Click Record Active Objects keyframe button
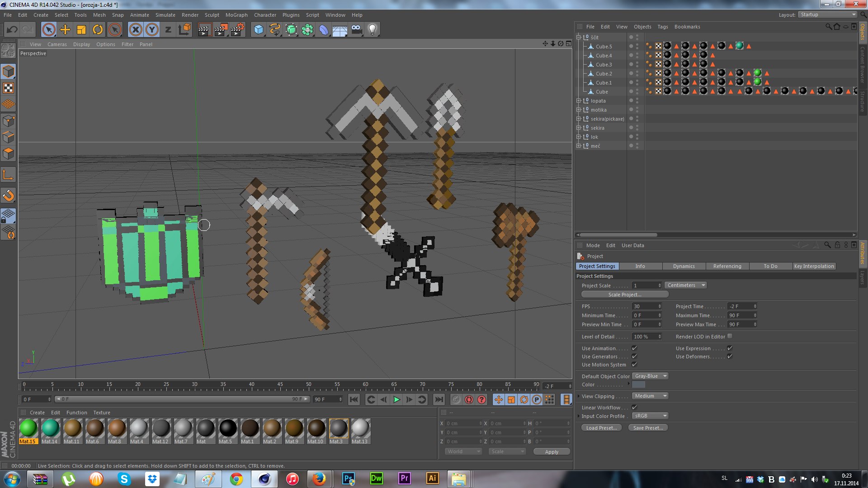 click(456, 399)
